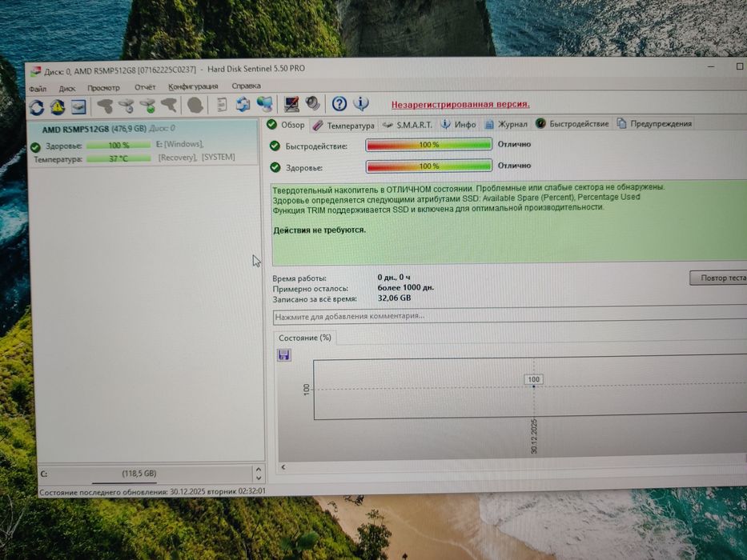Click the first greyed-out disk test icon
The image size is (747, 560).
(105, 106)
